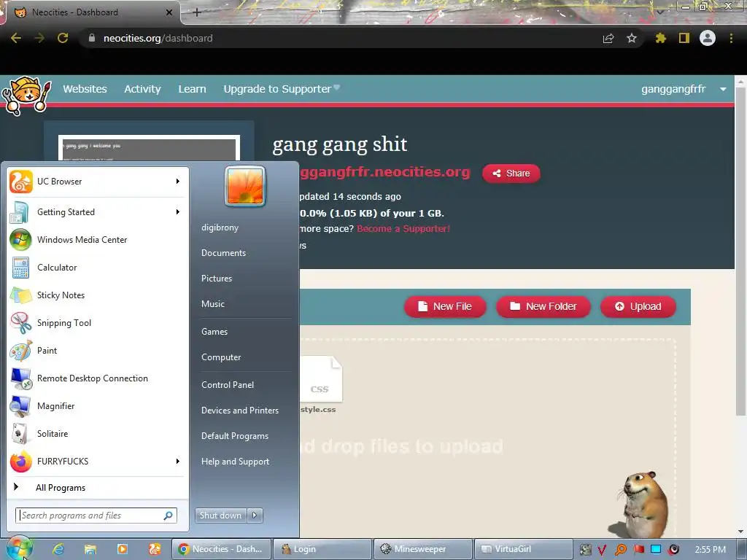Viewport: 747px width, 560px height.
Task: Open UC Browser taskbar icon
Action: [155, 549]
